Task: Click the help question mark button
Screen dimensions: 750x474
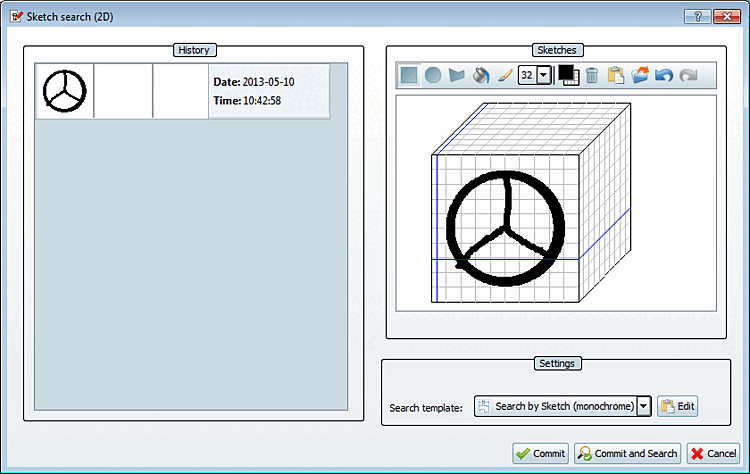Action: (697, 17)
